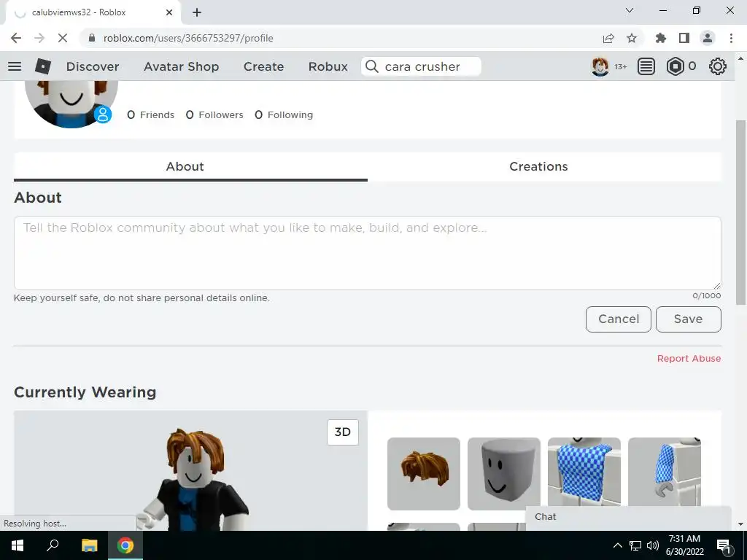The image size is (747, 560).
Task: Open a new browser tab
Action: coord(197,12)
